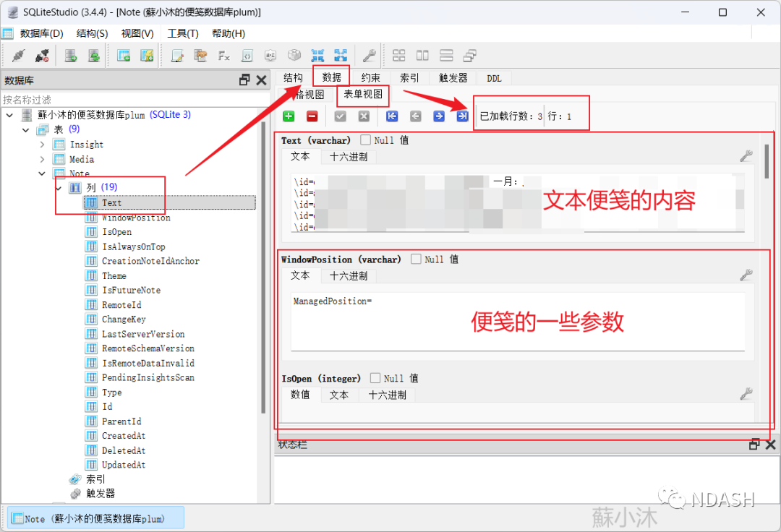Open the extension manager brick icon
781x532 pixels.
click(x=294, y=55)
